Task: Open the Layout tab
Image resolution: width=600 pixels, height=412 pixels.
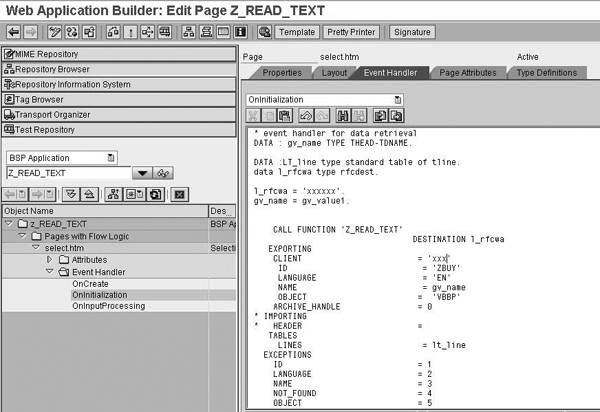Action: click(334, 73)
